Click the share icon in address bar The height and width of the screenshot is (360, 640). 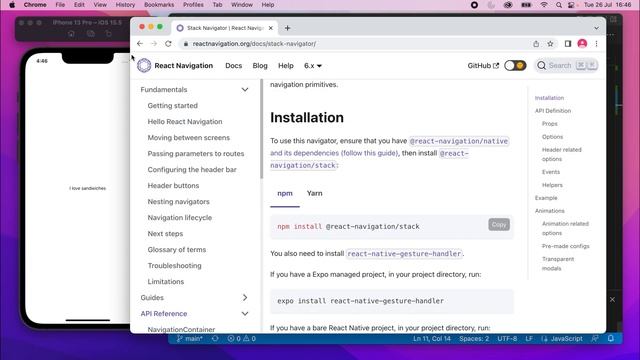pyautogui.click(x=536, y=44)
